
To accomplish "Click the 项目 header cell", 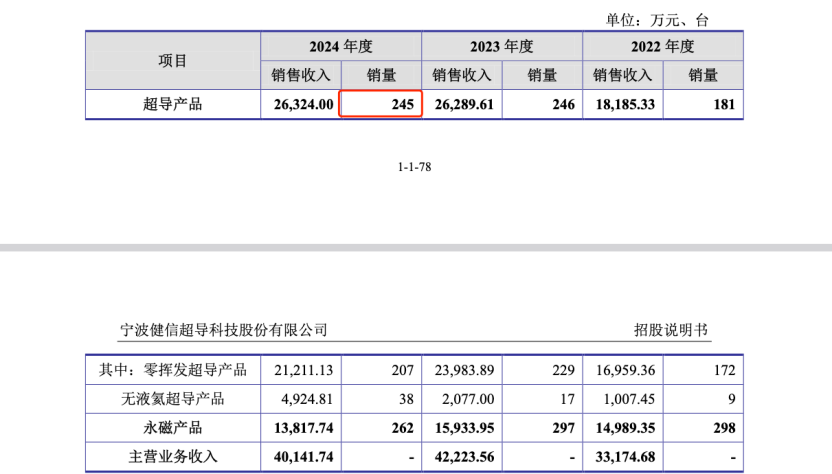I will coord(173,60).
